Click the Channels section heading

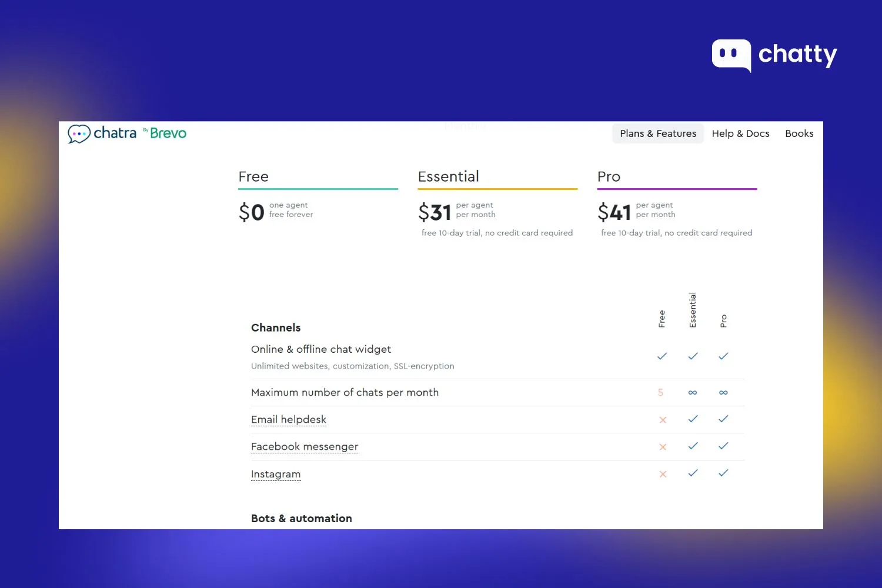point(276,328)
